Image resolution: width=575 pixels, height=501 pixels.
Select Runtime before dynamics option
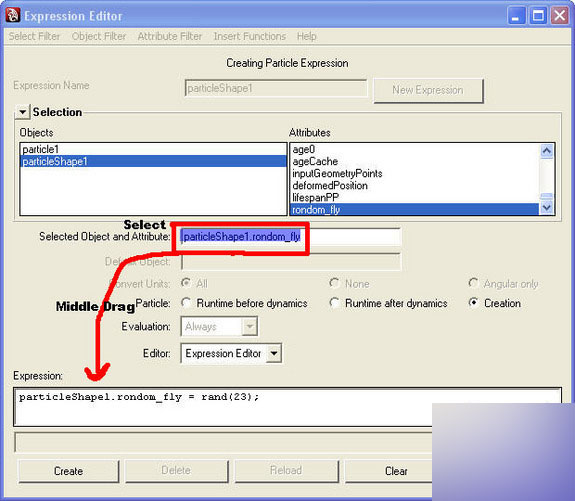(186, 303)
